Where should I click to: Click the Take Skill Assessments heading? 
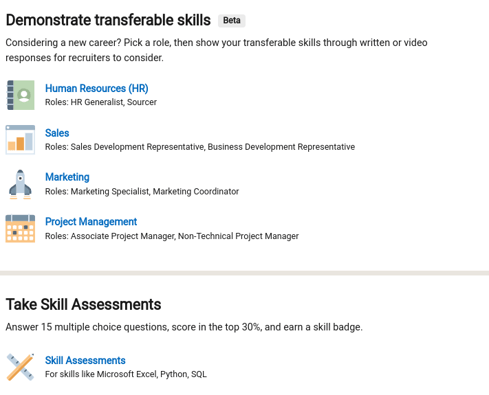tap(83, 304)
